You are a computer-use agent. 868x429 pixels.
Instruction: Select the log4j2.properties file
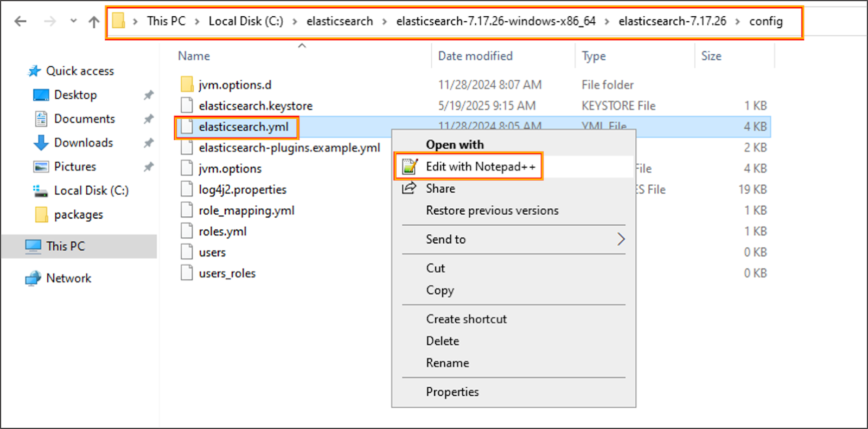[242, 189]
